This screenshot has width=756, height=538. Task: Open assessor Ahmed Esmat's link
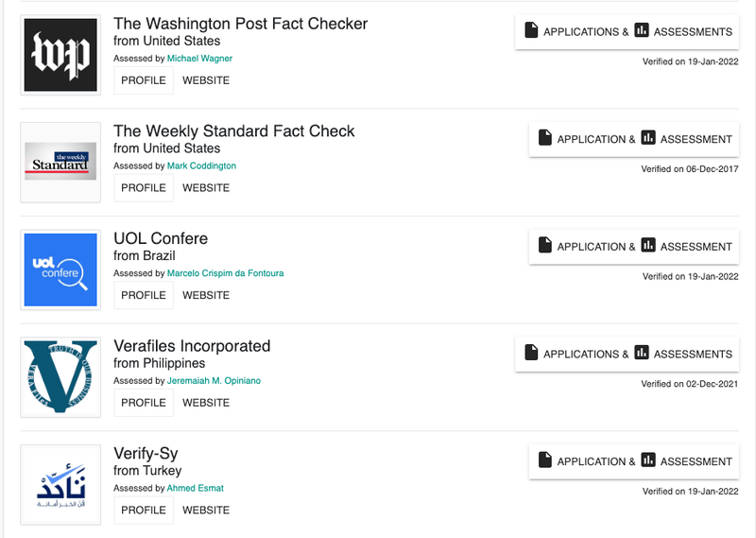(x=196, y=488)
